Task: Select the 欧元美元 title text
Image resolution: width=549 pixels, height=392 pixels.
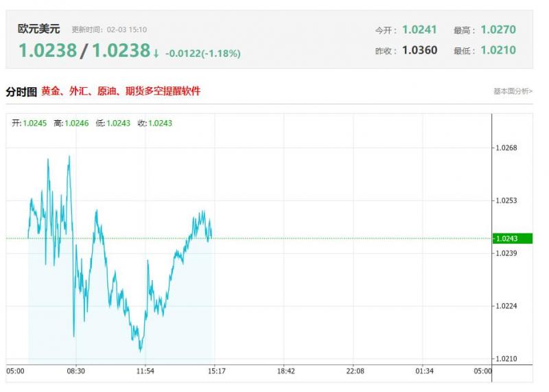Action: coord(39,29)
